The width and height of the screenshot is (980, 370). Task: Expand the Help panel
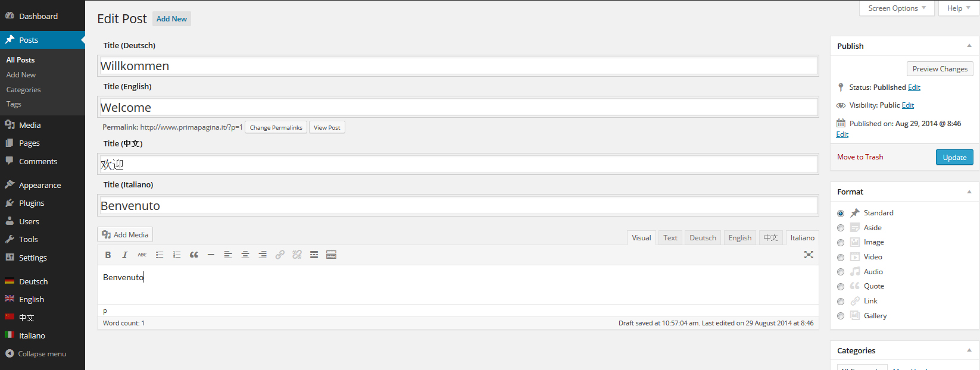[958, 8]
